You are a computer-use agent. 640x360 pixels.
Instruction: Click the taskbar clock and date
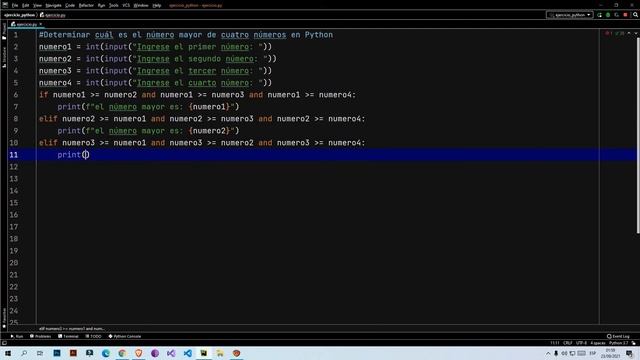[611, 353]
